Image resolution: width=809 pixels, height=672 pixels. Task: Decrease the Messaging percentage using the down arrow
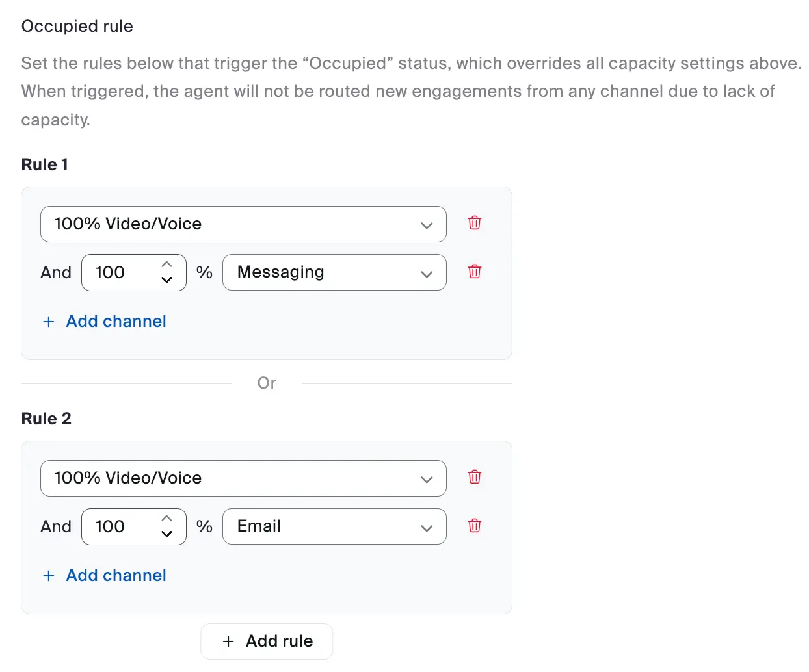166,280
